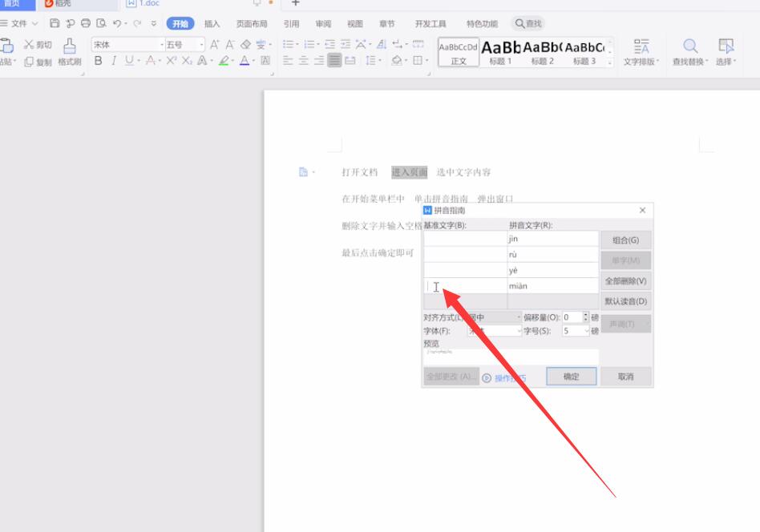Image resolution: width=760 pixels, height=532 pixels.
Task: Open Print Preview from quick access toolbar
Action: click(101, 23)
